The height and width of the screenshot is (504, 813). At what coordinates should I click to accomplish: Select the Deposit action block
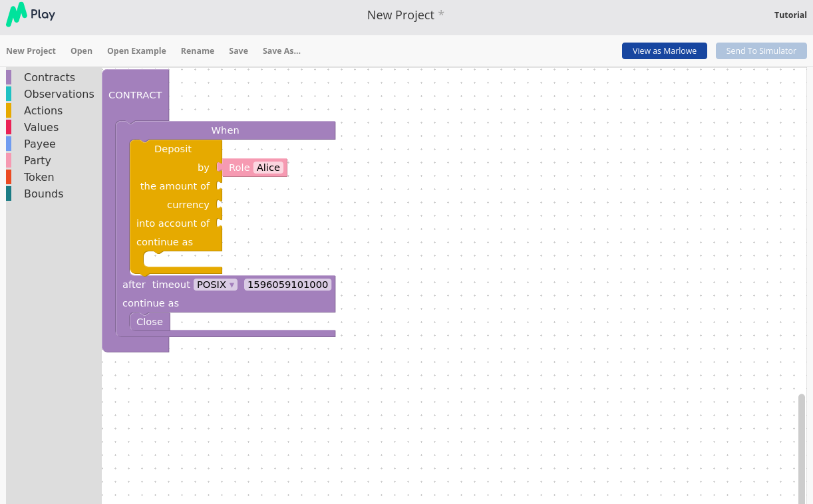[x=173, y=149]
